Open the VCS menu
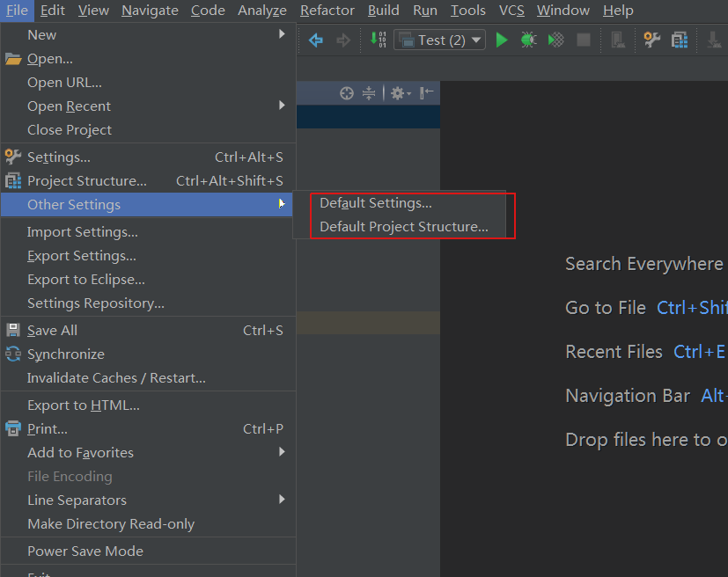This screenshot has height=577, width=728. (x=511, y=11)
